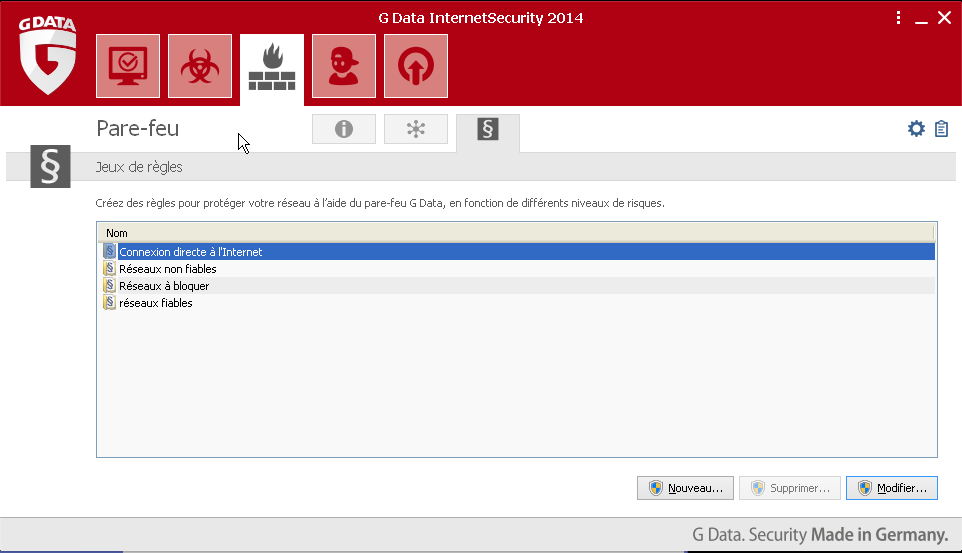Click icon beside 'Réseaux à bloquer'
The width and height of the screenshot is (962, 553).
tap(109, 286)
